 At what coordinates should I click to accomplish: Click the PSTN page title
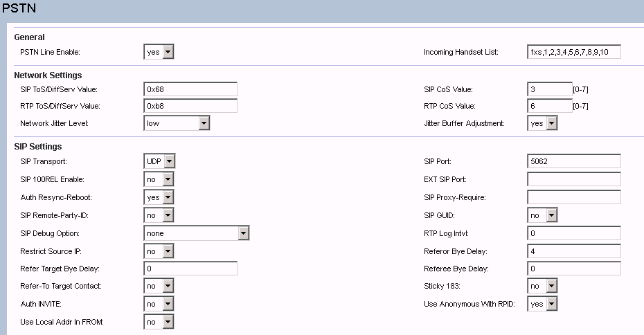point(19,8)
